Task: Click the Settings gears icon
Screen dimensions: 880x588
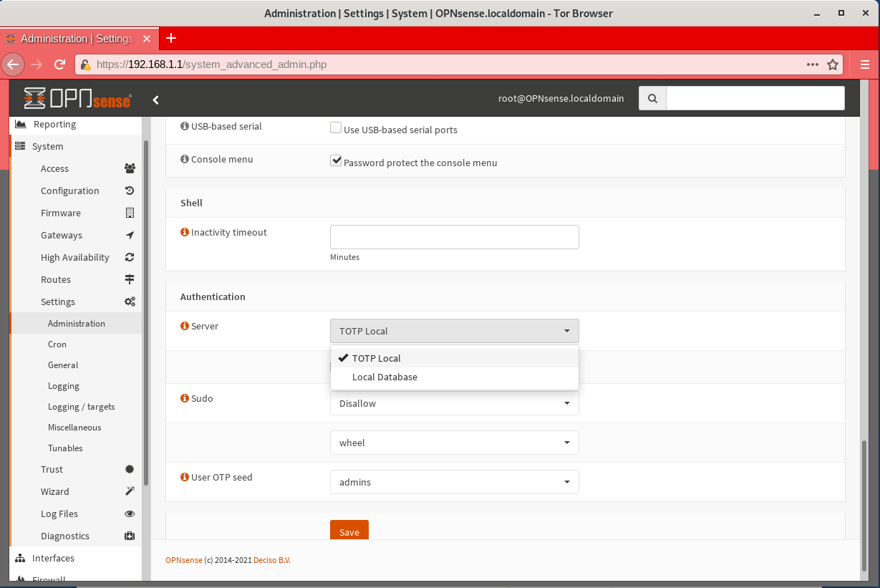Action: point(129,302)
